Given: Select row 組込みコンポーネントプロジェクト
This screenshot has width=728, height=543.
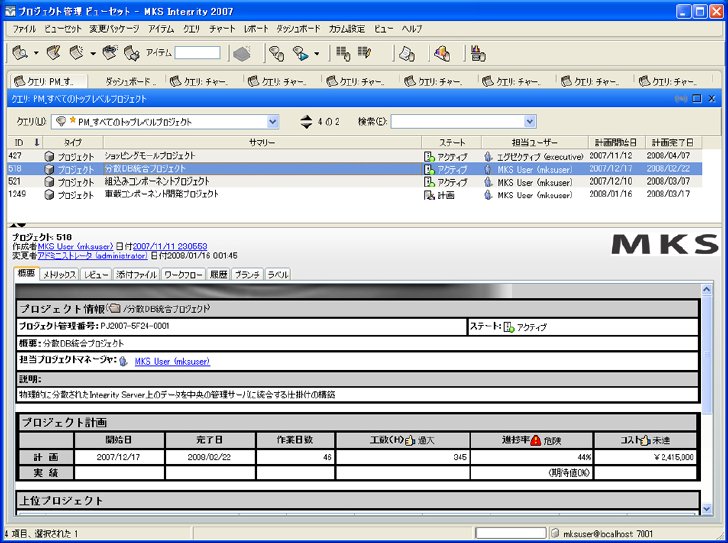Looking at the screenshot, I should tap(355, 181).
